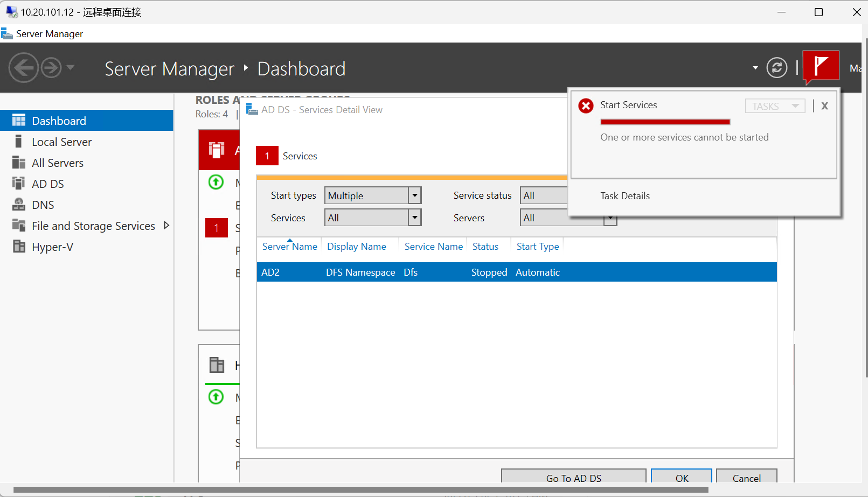Viewport: 868px width, 497px height.
Task: Click the horizontal scrollbar at bottom
Action: (360, 489)
